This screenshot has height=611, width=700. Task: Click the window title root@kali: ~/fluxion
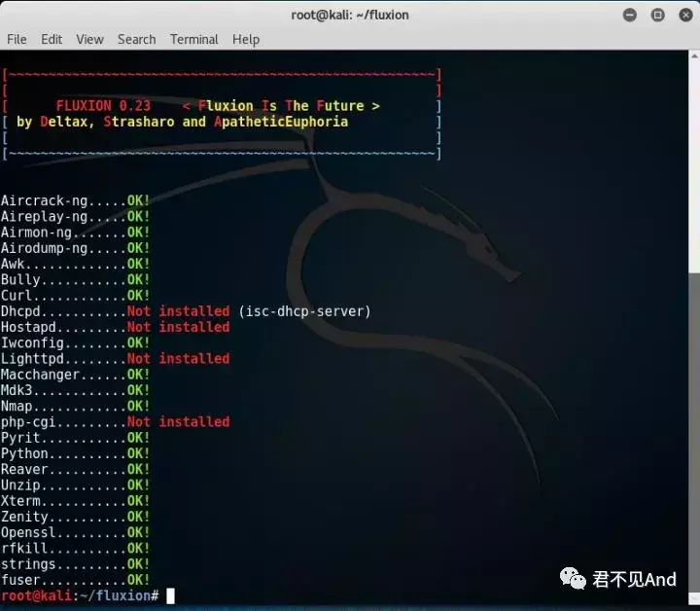tap(350, 16)
